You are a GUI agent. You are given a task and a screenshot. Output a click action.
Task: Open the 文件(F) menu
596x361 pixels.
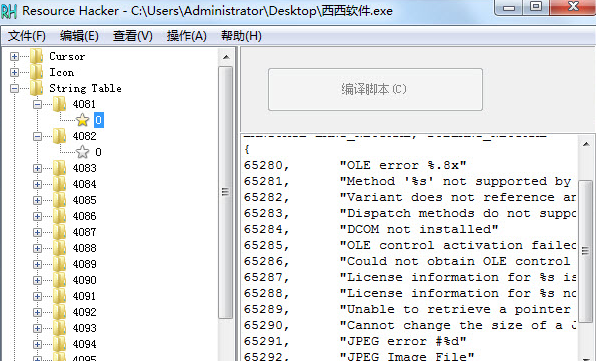pyautogui.click(x=27, y=36)
